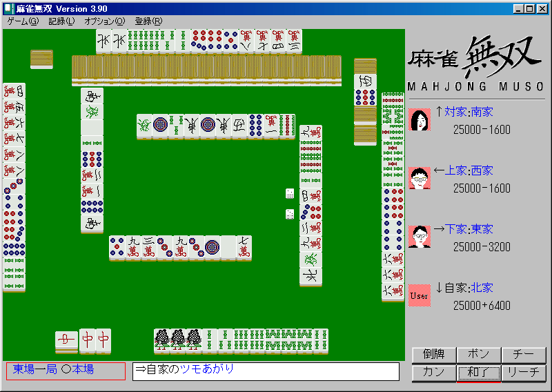Click the 東場一局 round indicator box
This screenshot has width=552, height=392.
click(x=66, y=371)
